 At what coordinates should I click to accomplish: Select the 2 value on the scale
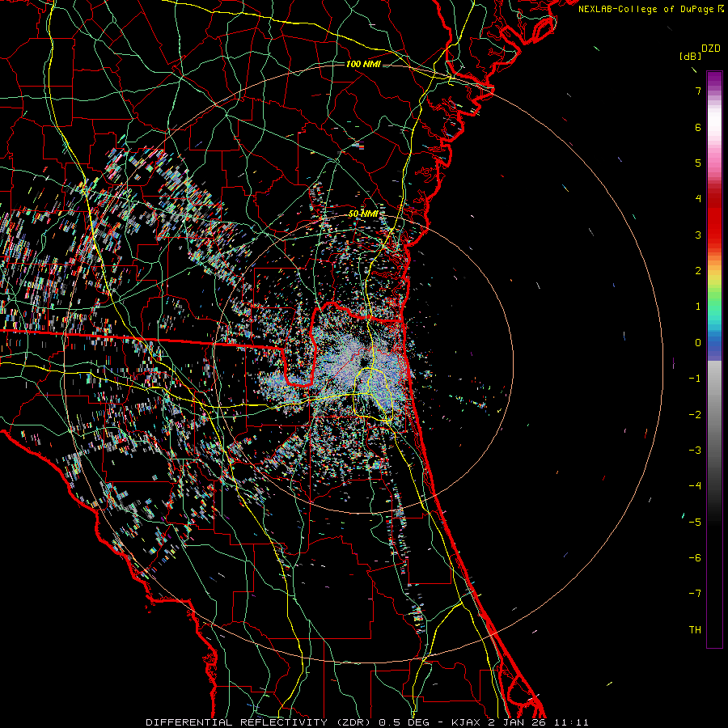698,271
